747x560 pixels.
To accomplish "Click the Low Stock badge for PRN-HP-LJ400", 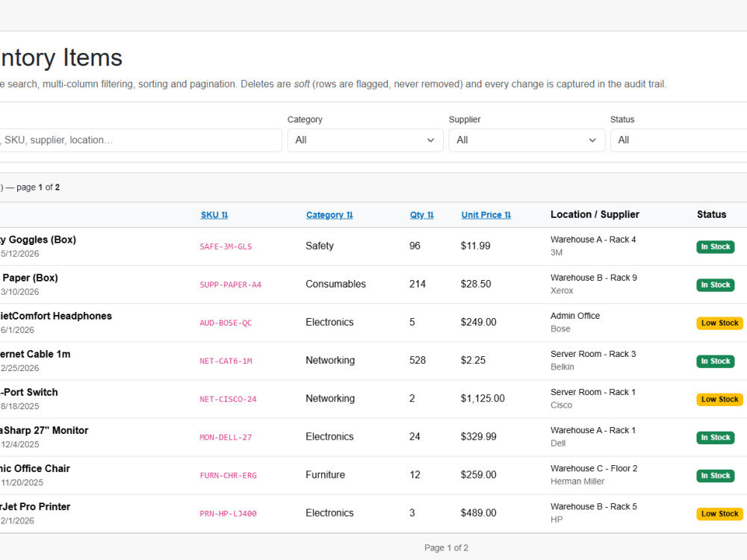I will (x=719, y=514).
